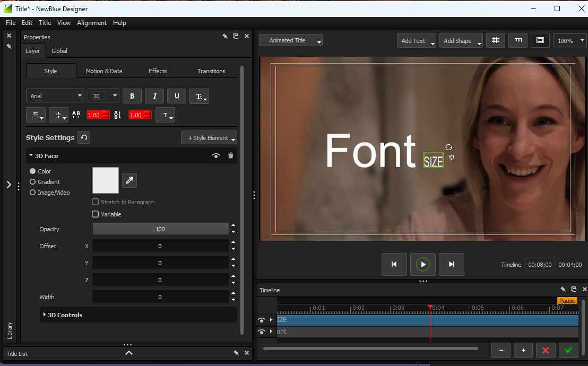Reset Style Settings with the undo icon
This screenshot has width=588, height=366.
click(x=84, y=137)
